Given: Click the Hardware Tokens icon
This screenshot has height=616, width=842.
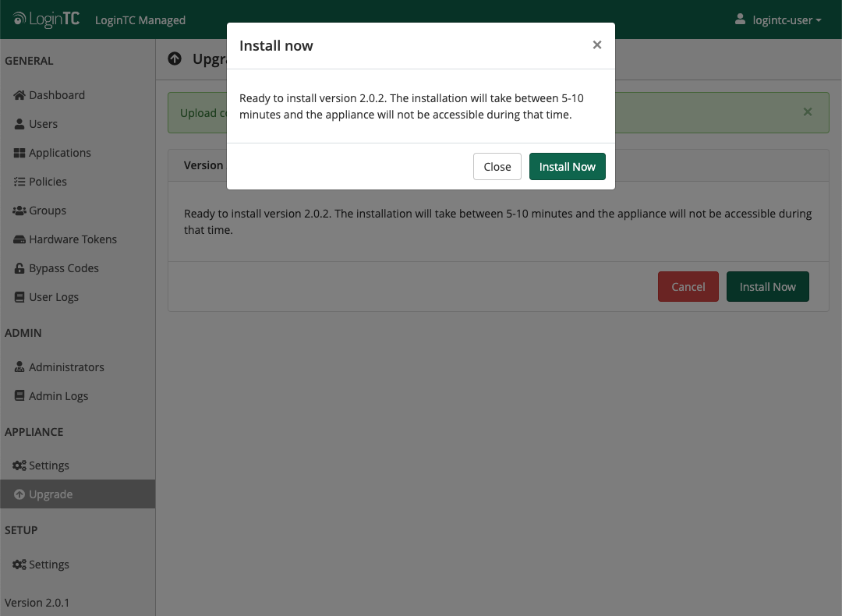Looking at the screenshot, I should (x=19, y=239).
